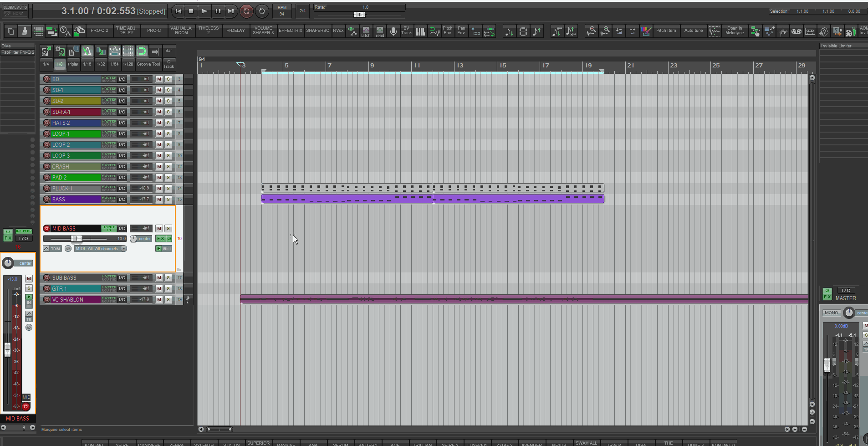Viewport: 868px width, 446px height.
Task: Toggle grid lines icon in toolbar
Action: pyautogui.click(x=128, y=51)
